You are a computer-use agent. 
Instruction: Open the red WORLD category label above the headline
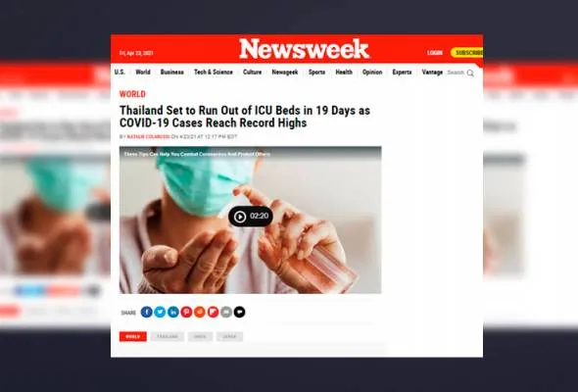tap(132, 94)
